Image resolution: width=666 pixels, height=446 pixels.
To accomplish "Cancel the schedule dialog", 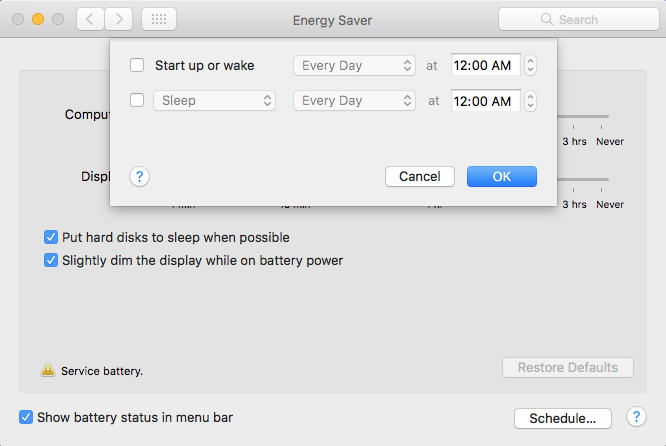I will (420, 176).
